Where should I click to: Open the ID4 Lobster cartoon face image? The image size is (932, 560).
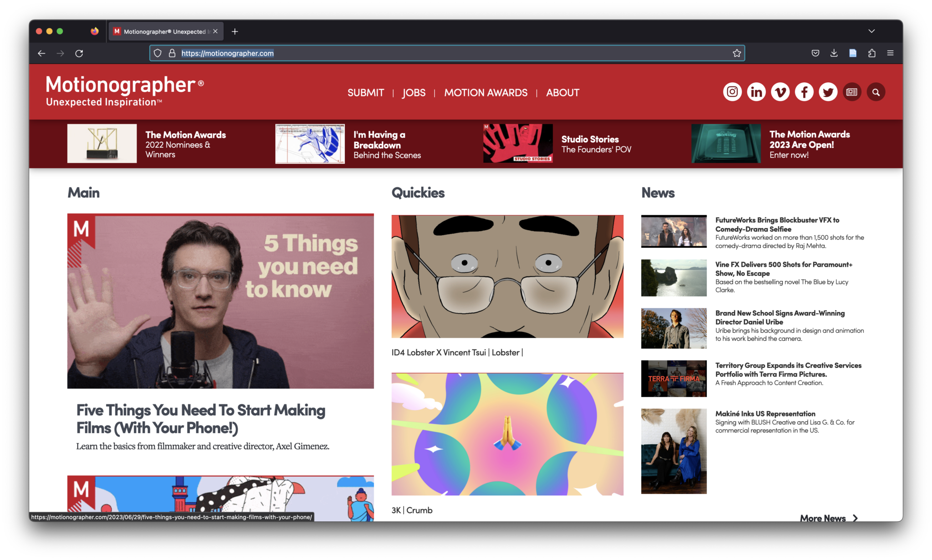click(507, 276)
